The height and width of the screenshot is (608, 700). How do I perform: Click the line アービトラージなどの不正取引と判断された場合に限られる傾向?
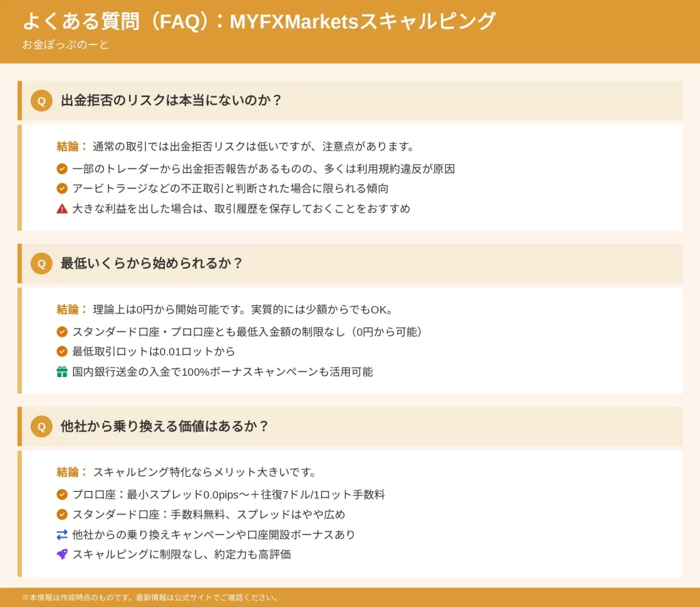(230, 189)
